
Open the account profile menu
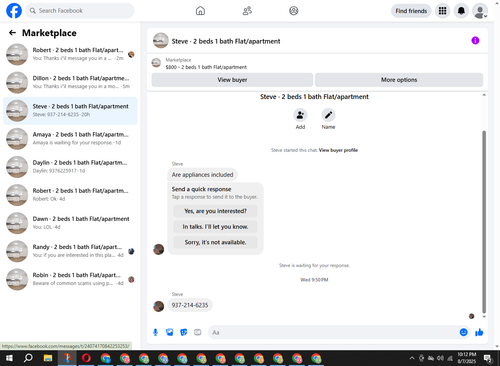point(480,11)
